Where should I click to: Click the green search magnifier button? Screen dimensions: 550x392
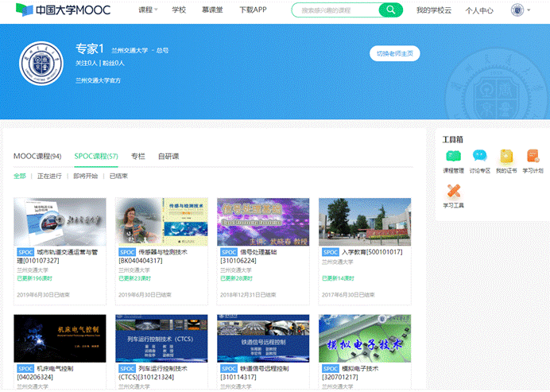pyautogui.click(x=390, y=10)
